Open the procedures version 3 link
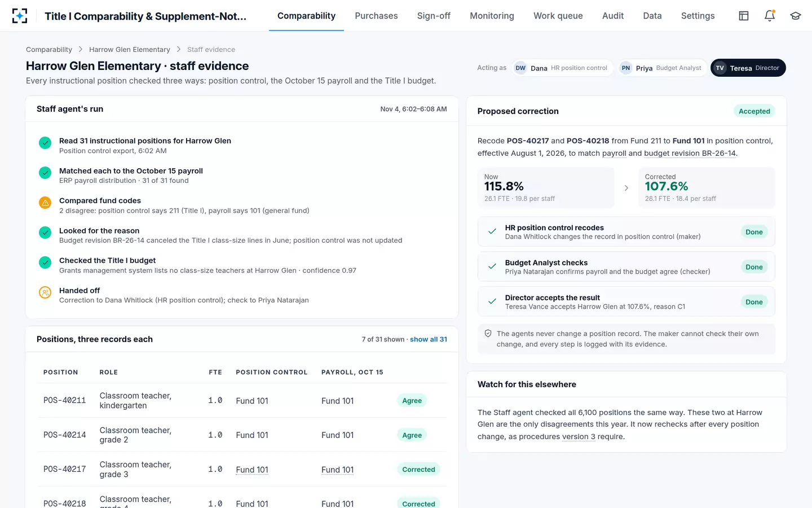812x508 pixels. pyautogui.click(x=579, y=436)
